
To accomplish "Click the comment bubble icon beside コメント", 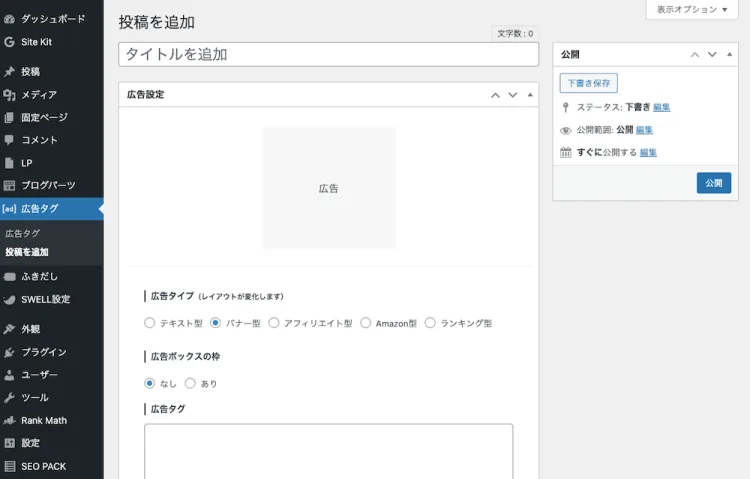I will (9, 140).
